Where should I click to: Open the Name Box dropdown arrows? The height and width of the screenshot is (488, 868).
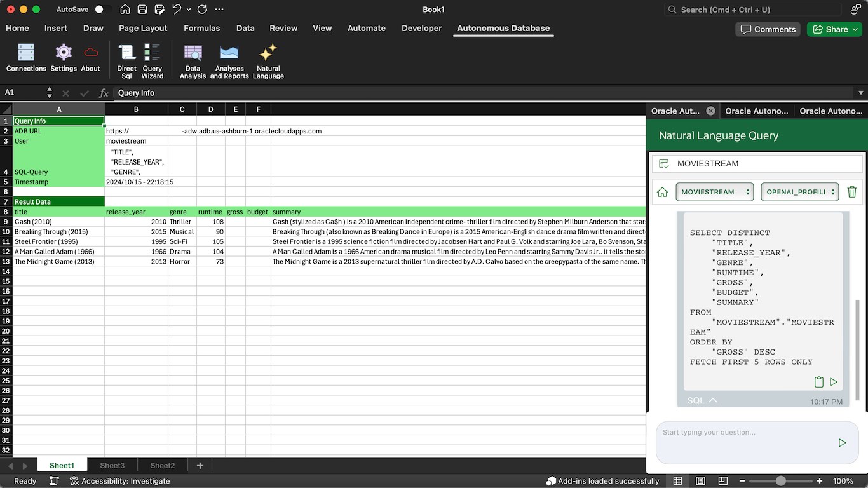coord(50,93)
